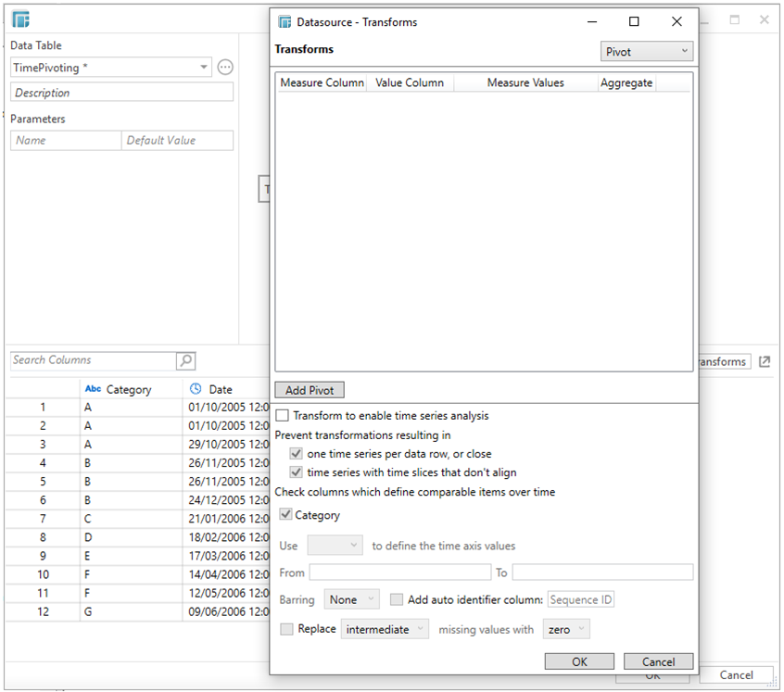Maximize the Datasource Transforms dialog
Screen dimensions: 784x692
click(x=634, y=21)
